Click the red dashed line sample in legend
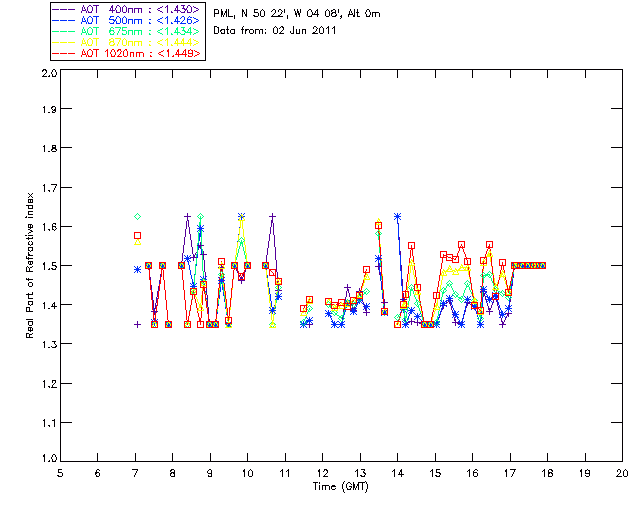This screenshot has height=512, width=640. click(64, 53)
